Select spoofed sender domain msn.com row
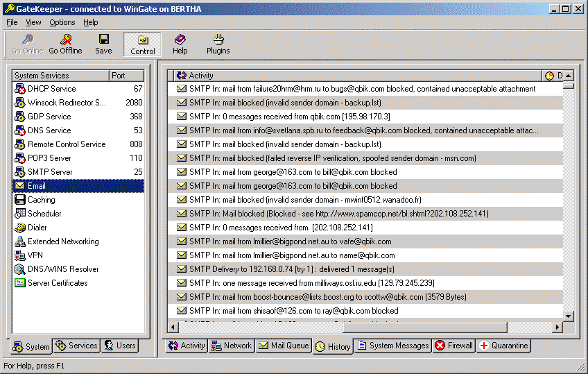 [x=365, y=158]
